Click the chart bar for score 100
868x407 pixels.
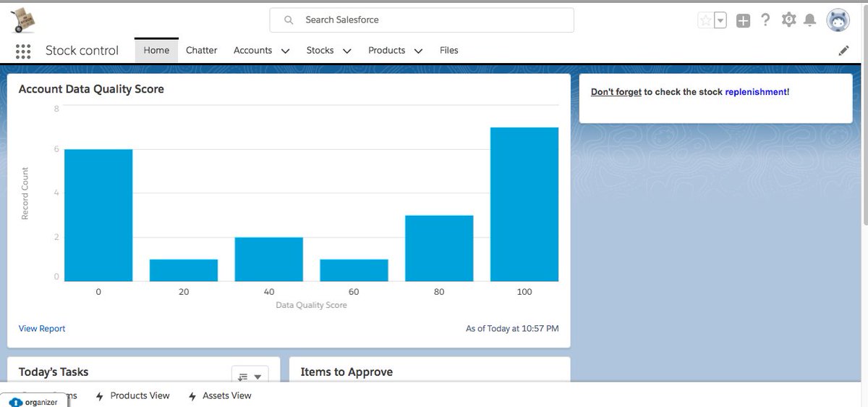point(524,204)
